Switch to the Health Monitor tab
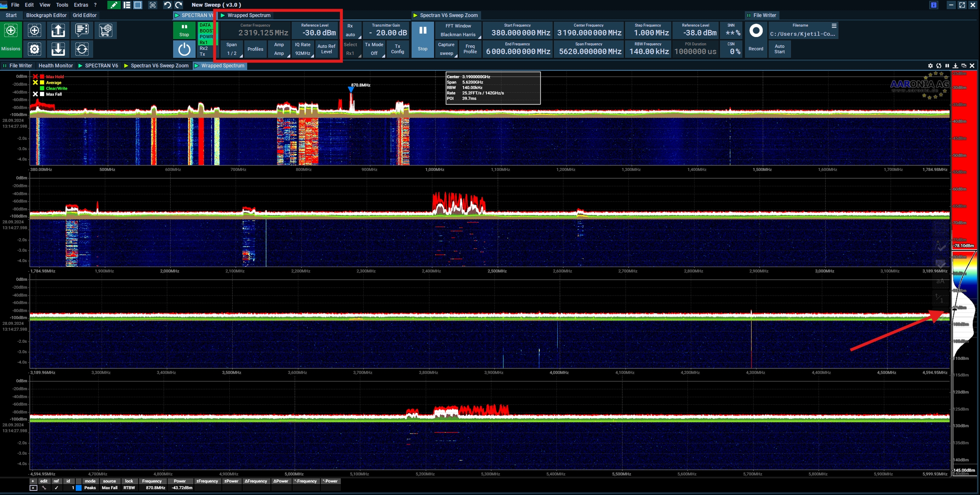 tap(55, 66)
